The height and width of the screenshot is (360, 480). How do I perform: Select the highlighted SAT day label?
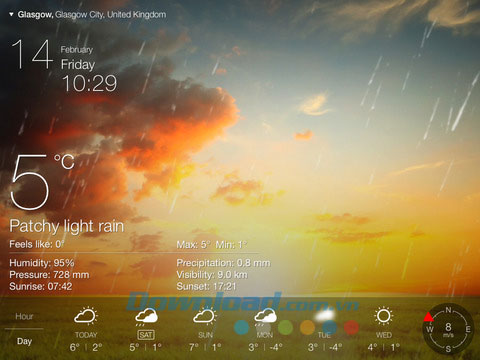point(146,335)
